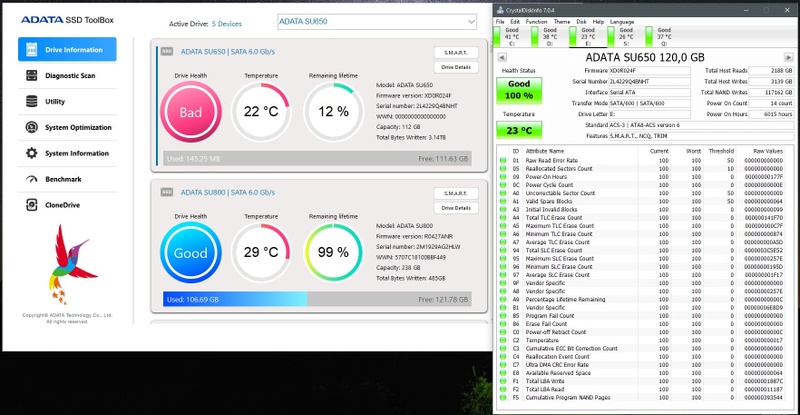
Task: Click SU800 remaining lifetime 99 % gauge
Action: [x=333, y=252]
